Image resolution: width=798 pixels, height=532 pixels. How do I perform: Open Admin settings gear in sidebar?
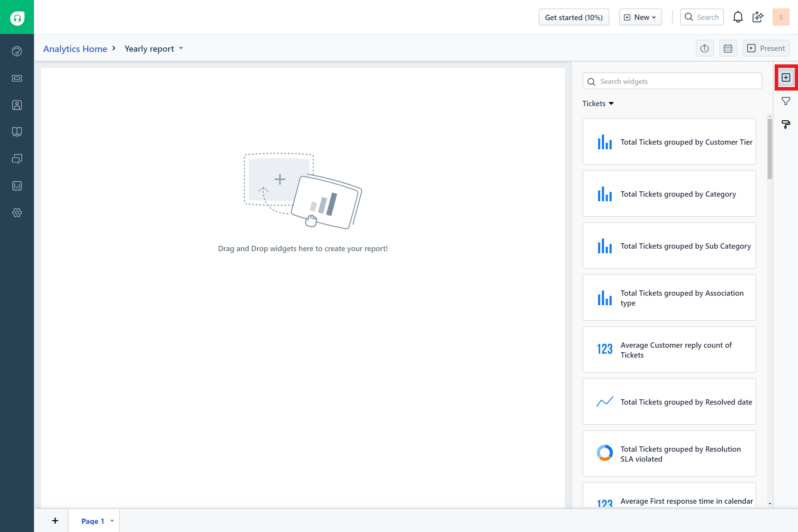coord(17,213)
